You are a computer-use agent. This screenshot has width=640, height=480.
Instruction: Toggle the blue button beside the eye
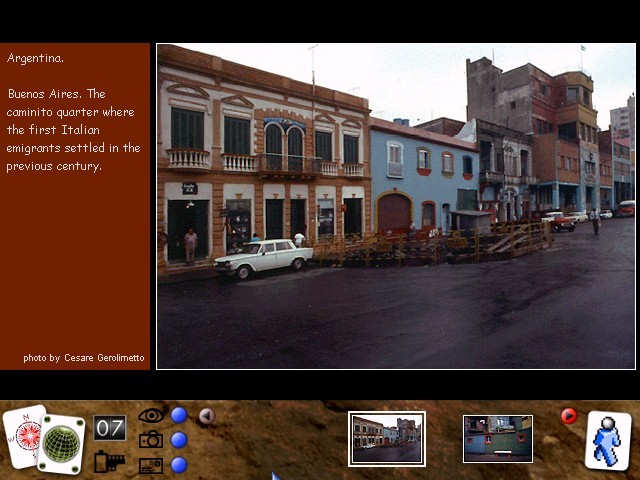[x=179, y=415]
